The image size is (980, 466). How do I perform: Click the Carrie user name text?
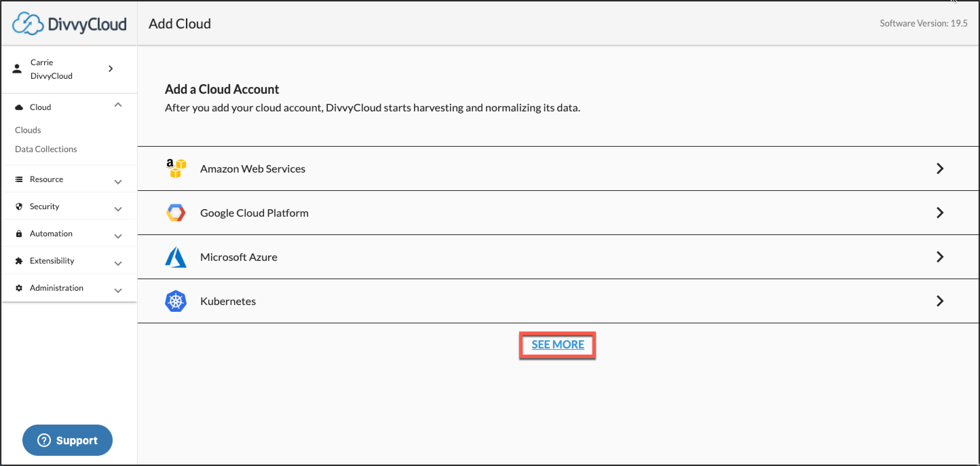tap(41, 62)
